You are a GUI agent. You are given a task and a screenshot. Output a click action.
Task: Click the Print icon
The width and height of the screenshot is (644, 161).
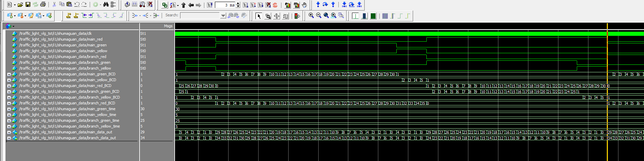coord(43,4)
